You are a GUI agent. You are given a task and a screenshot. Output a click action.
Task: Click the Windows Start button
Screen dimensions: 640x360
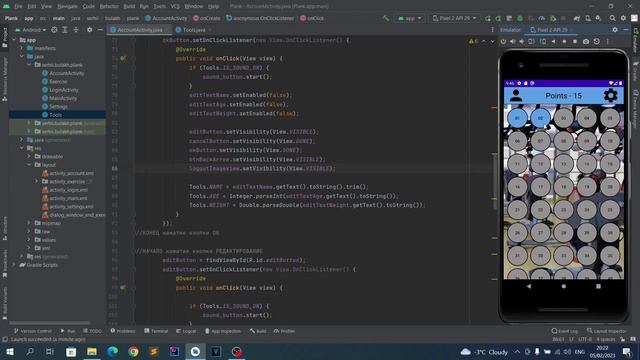click(10, 351)
